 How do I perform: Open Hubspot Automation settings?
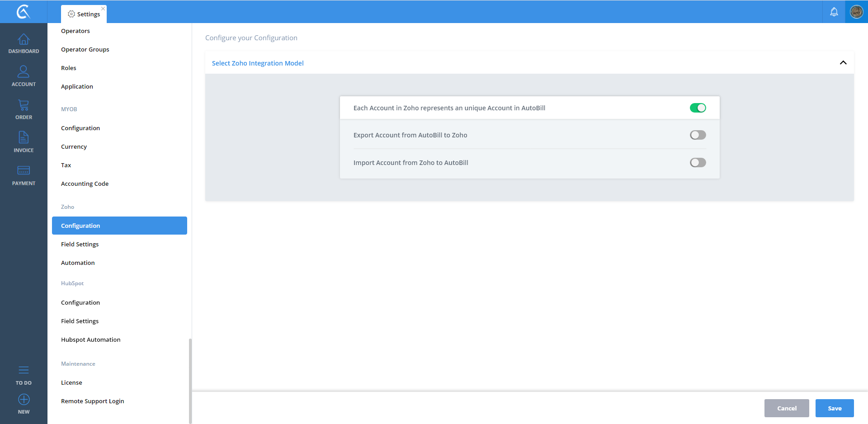[x=91, y=340]
